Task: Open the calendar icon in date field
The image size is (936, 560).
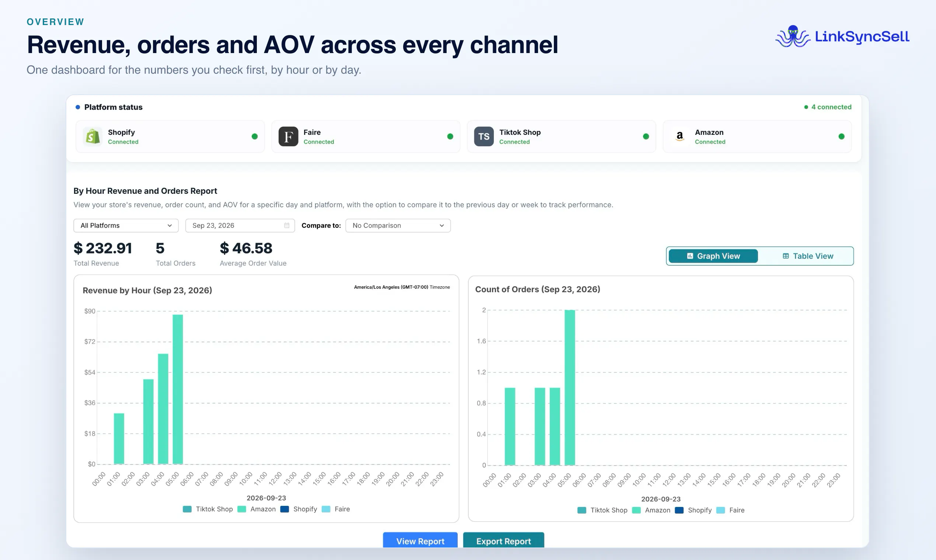Action: 287,225
